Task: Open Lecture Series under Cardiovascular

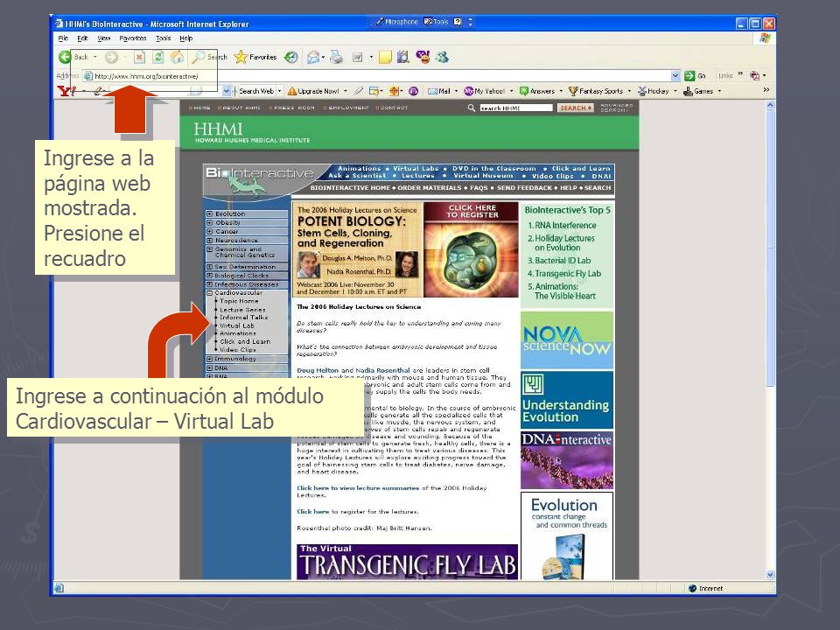Action: [242, 310]
